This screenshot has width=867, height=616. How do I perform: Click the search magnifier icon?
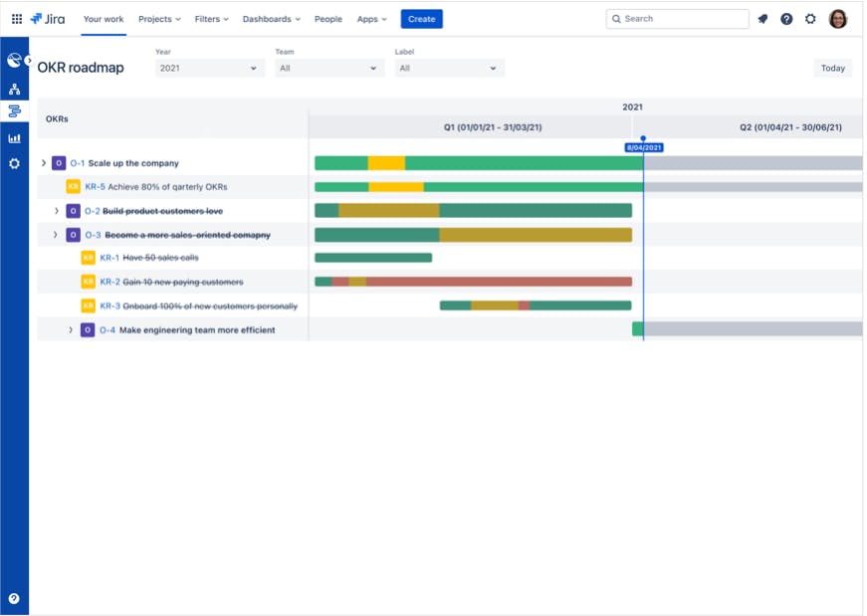point(616,19)
